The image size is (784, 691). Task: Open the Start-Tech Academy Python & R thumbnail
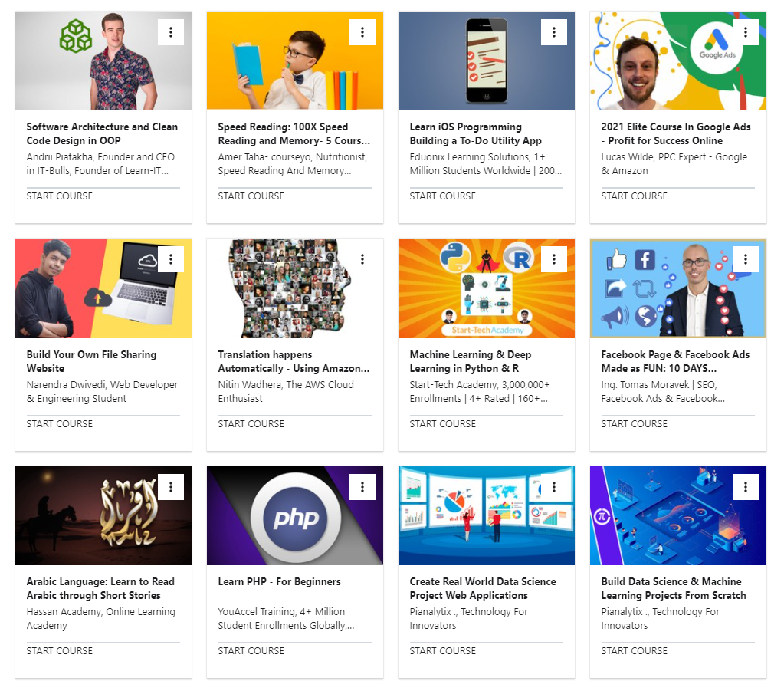pyautogui.click(x=487, y=288)
